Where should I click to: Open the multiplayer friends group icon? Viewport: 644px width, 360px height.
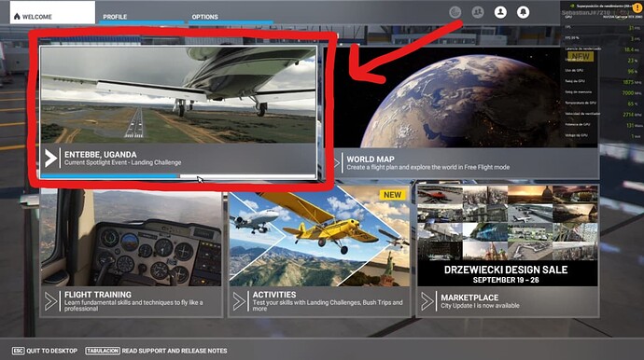pyautogui.click(x=478, y=12)
